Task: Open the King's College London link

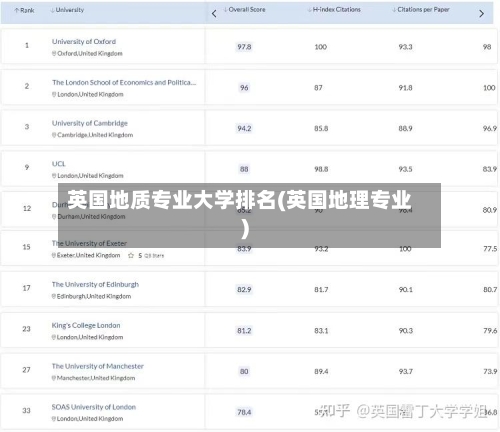Action: (x=86, y=325)
